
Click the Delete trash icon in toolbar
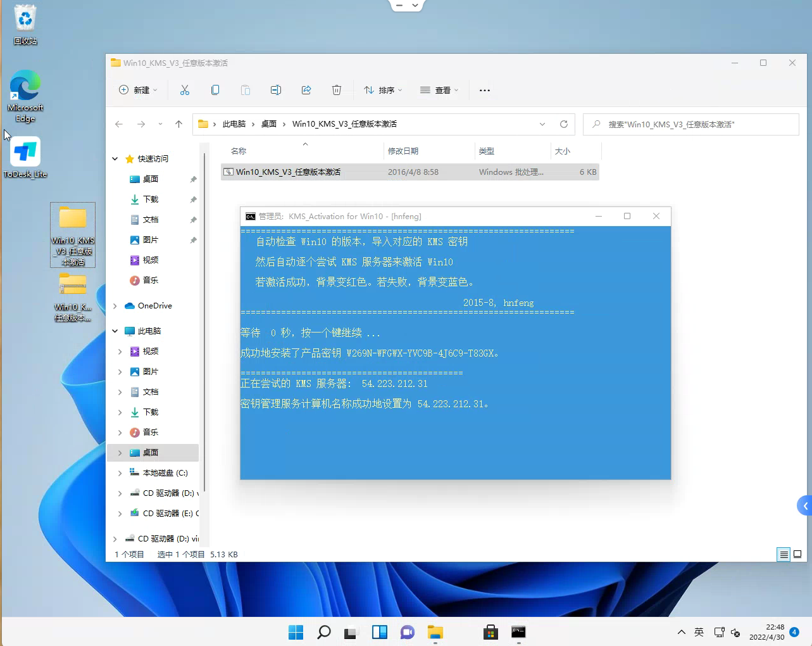(337, 91)
